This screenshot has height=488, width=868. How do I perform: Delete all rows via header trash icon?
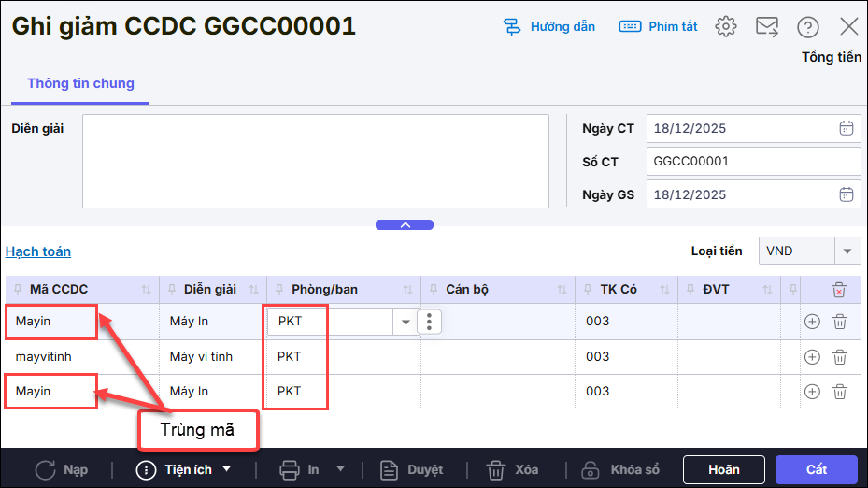point(839,290)
